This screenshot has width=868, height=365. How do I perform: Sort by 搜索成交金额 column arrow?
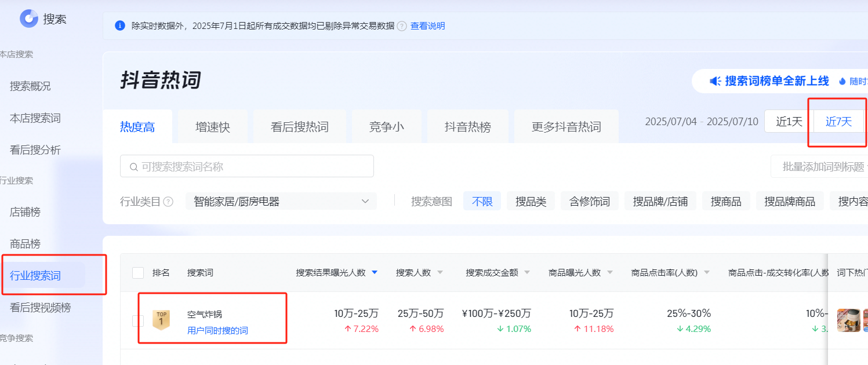tap(527, 273)
